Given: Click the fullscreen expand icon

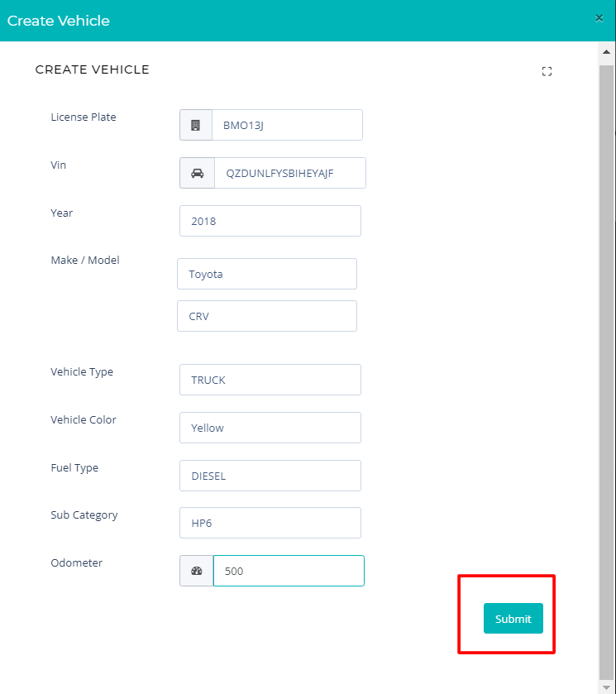Looking at the screenshot, I should tap(547, 71).
